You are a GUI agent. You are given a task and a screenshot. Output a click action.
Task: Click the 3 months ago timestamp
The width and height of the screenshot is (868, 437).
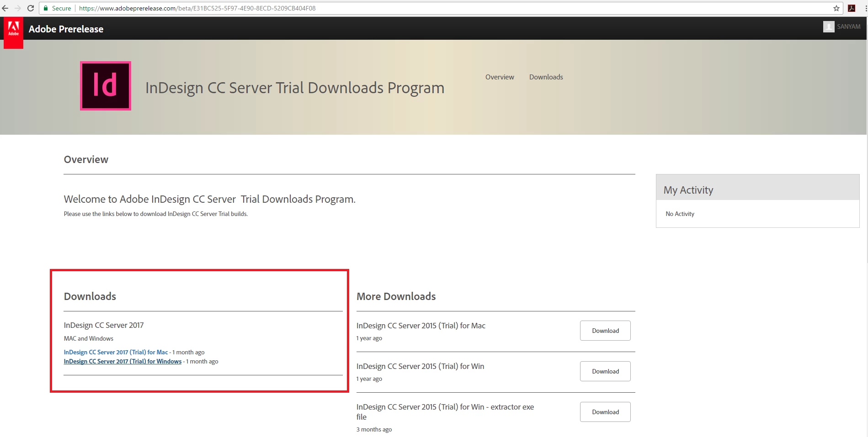tap(374, 429)
